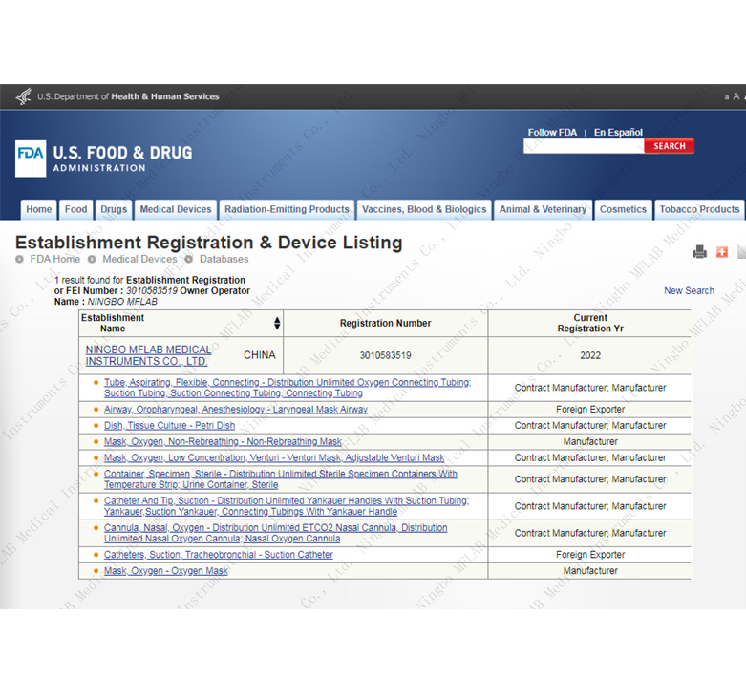
Task: Click the FDA logo icon
Action: coord(31,159)
